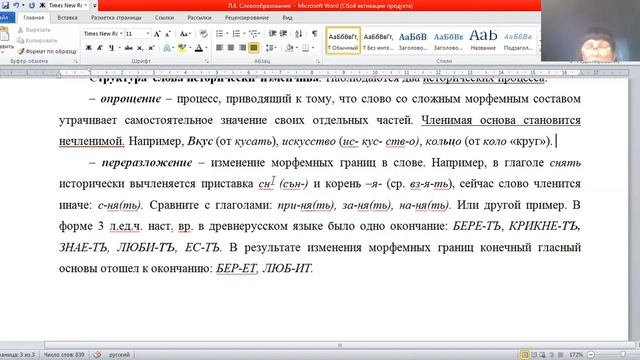Select the Без интервала style

378,41
